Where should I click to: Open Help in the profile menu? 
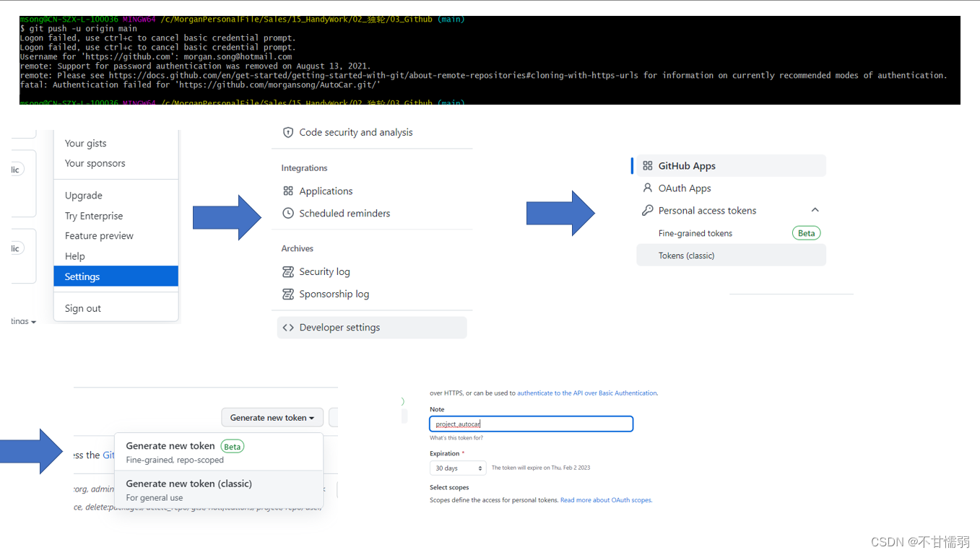pyautogui.click(x=74, y=255)
